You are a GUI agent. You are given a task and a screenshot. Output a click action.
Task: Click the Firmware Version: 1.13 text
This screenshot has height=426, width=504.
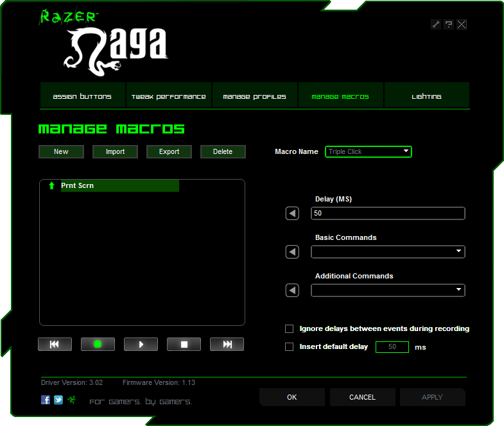[159, 382]
